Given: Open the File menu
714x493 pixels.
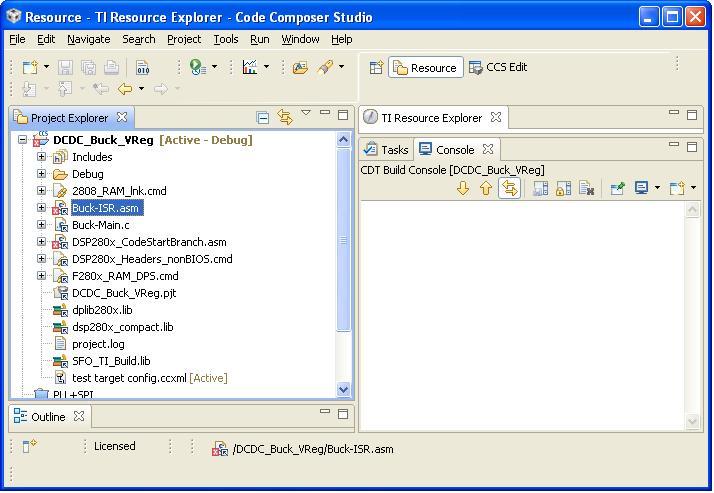Looking at the screenshot, I should click(x=17, y=40).
